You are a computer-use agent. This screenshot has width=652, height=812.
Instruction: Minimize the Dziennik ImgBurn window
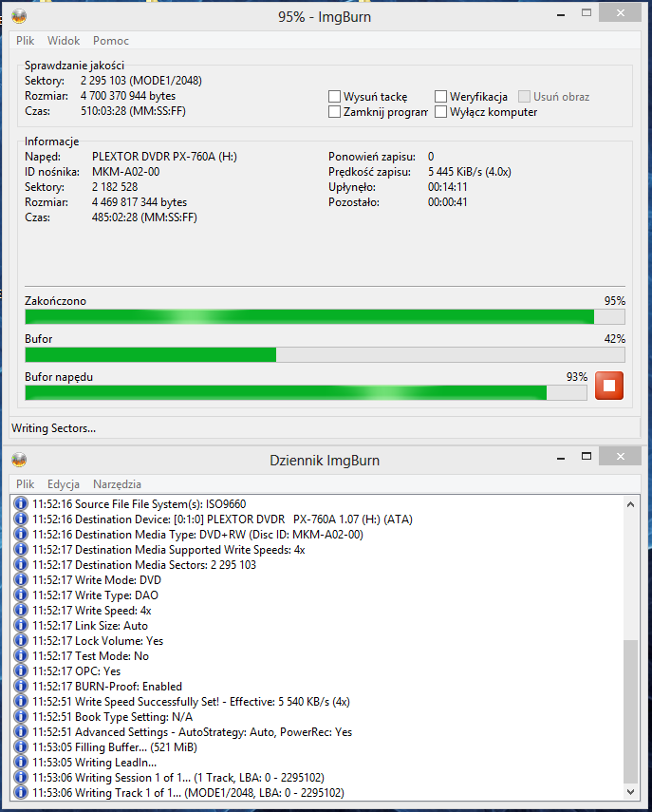pyautogui.click(x=561, y=458)
